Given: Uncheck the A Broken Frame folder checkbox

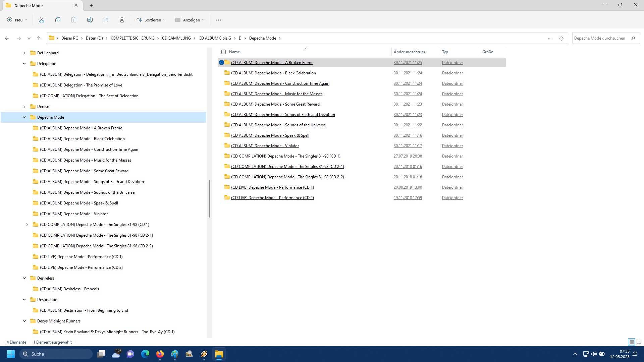Looking at the screenshot, I should tap(221, 63).
